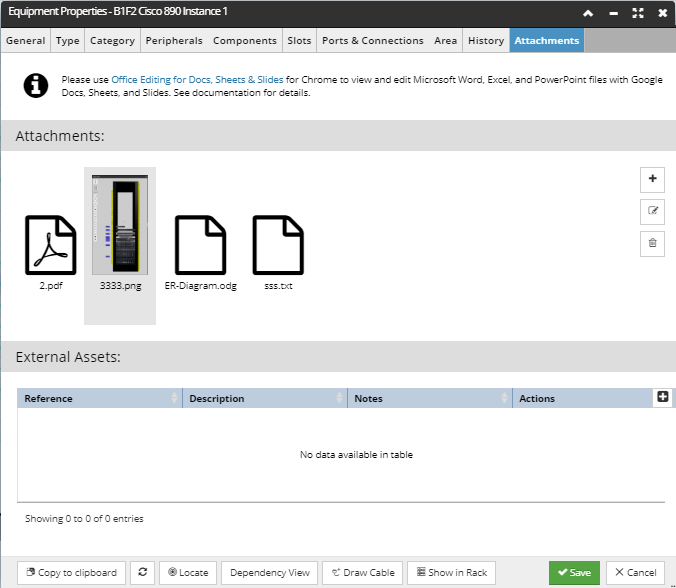
Task: Select the ER-Diagram.odg file icon
Action: [x=200, y=245]
